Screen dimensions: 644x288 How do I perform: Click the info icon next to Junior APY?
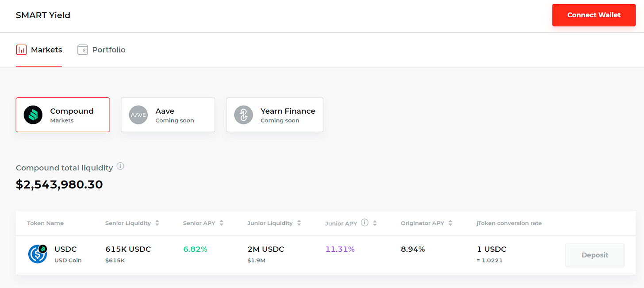[364, 223]
